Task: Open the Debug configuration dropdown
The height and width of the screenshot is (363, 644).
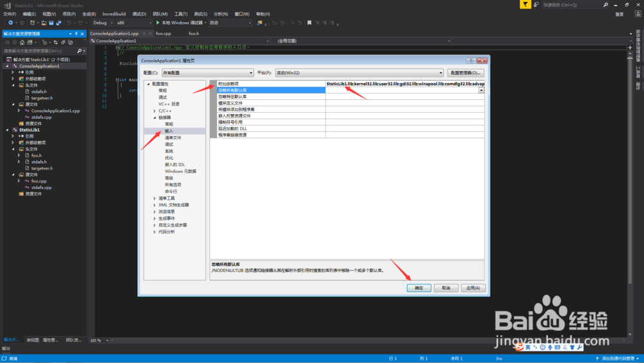Action: pyautogui.click(x=102, y=23)
